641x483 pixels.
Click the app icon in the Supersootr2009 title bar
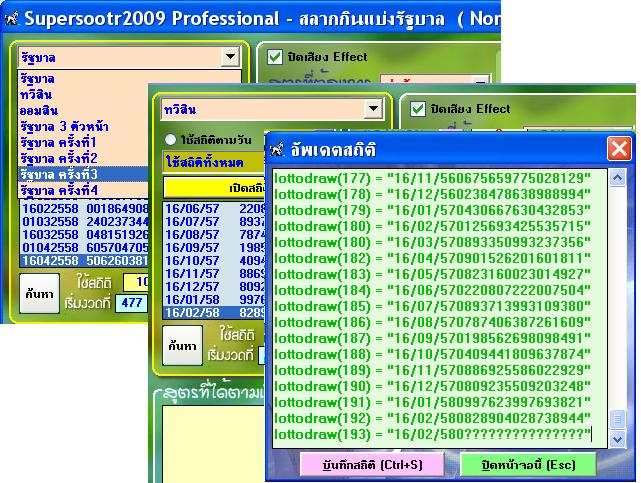[11, 19]
